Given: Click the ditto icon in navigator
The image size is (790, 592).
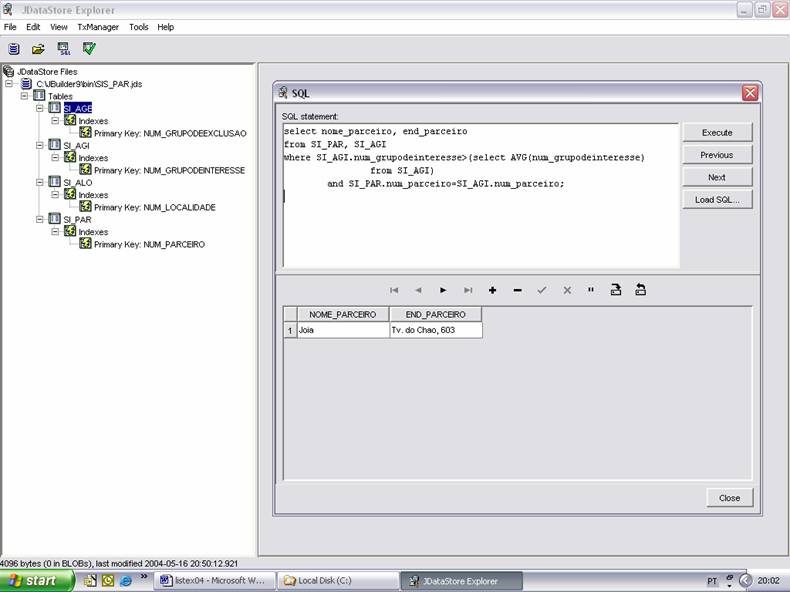Looking at the screenshot, I should 591,290.
